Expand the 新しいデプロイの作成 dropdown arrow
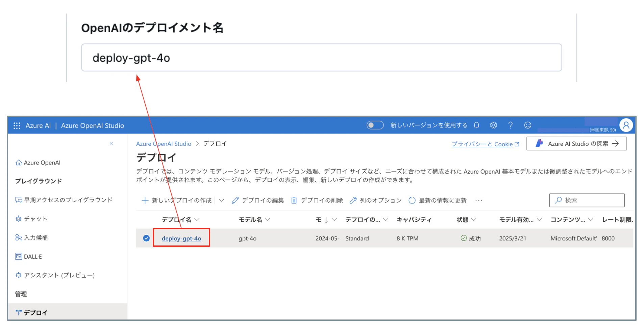644x332 pixels. pos(222,200)
